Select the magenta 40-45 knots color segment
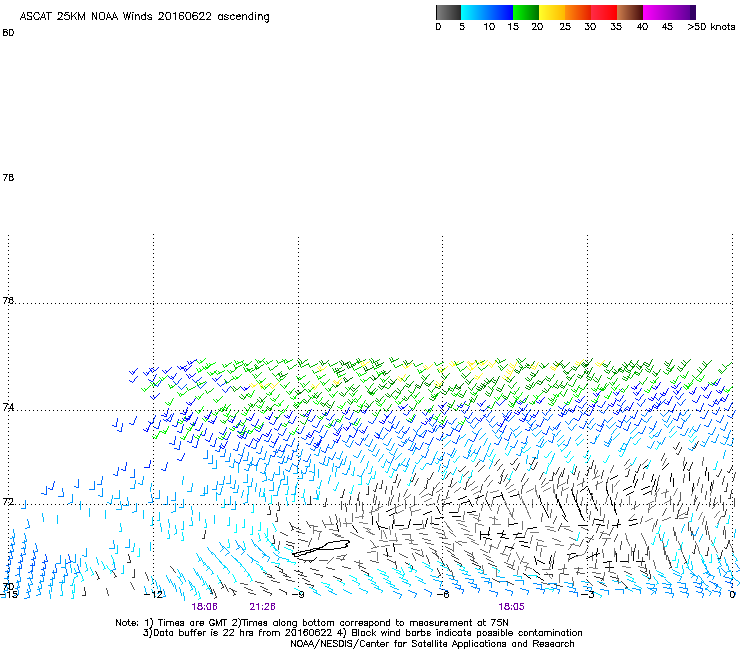The width and height of the screenshot is (740, 650). click(x=656, y=12)
